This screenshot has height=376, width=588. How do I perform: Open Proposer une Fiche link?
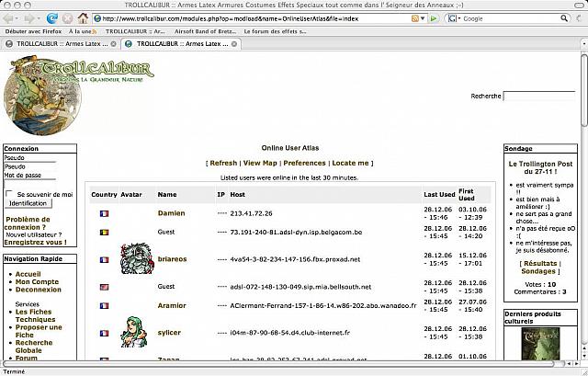[39, 331]
